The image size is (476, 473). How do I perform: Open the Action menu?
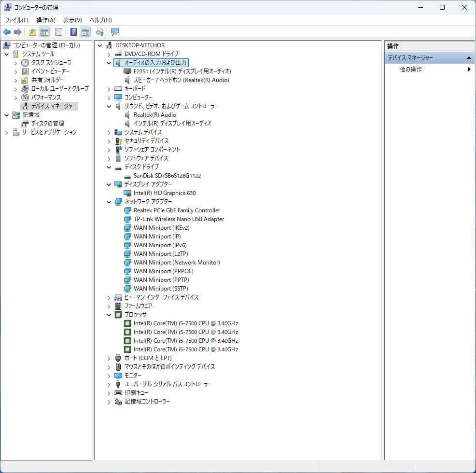click(x=45, y=20)
